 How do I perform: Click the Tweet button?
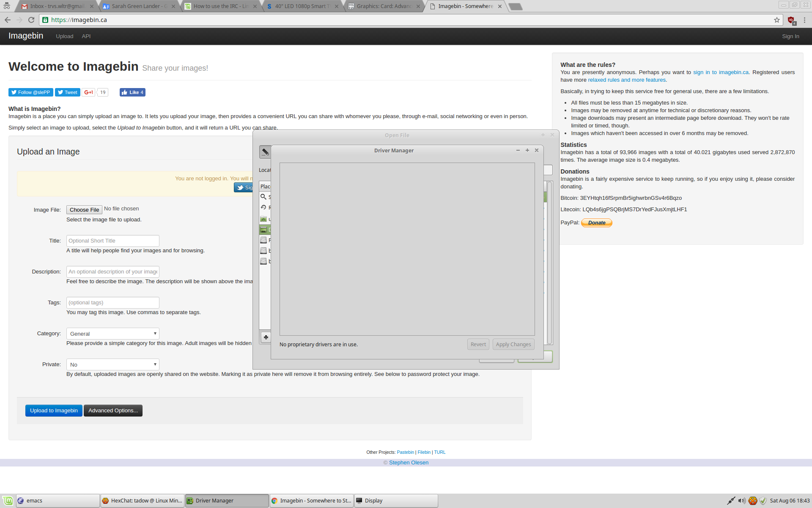tap(68, 92)
